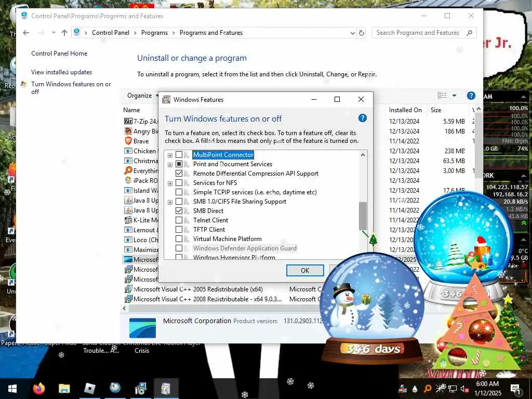Enable the Telnet Client checkbox
This screenshot has width=532, height=399.
coord(179,220)
